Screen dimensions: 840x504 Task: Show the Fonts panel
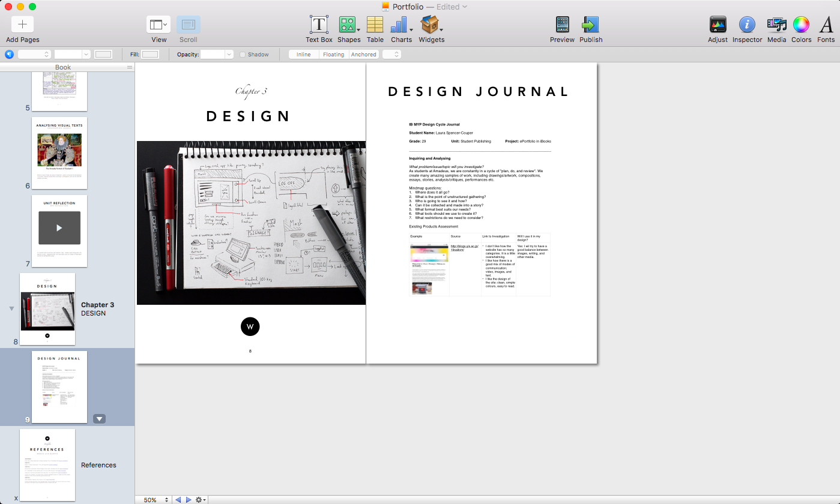pos(826,25)
